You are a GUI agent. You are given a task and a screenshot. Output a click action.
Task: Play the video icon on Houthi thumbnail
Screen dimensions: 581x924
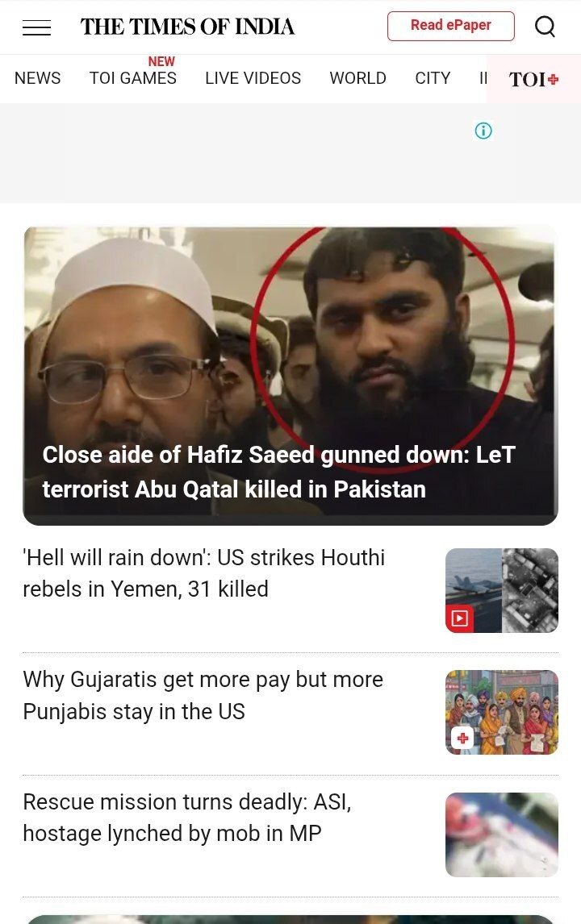(x=459, y=618)
